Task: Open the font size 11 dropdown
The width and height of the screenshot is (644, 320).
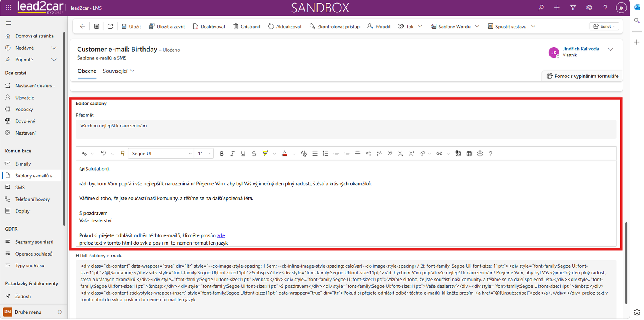Action: 204,154
